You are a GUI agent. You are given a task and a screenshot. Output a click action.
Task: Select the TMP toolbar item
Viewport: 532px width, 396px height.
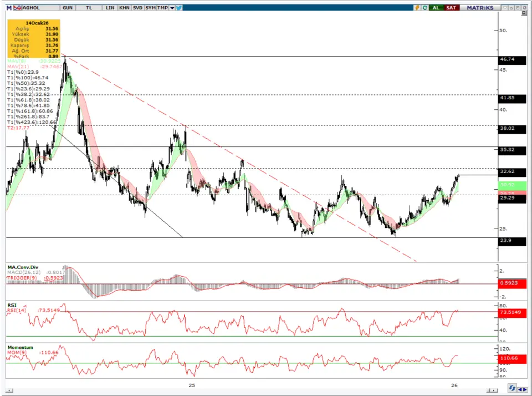pos(162,8)
